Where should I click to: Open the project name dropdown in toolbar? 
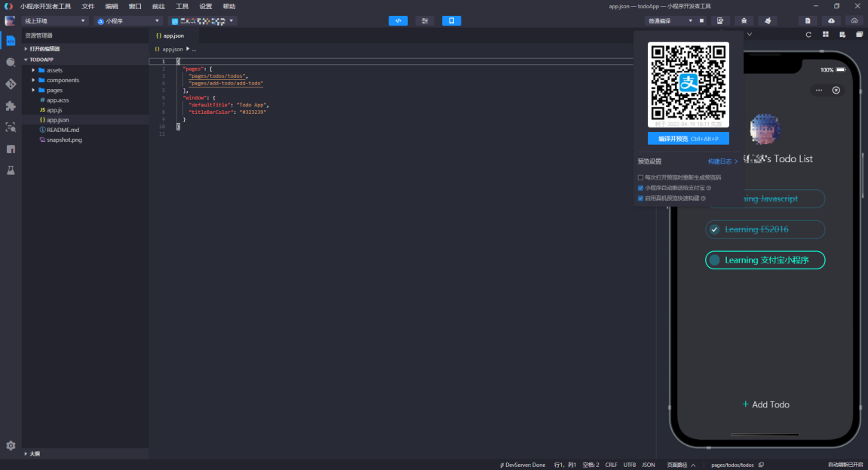[203, 21]
